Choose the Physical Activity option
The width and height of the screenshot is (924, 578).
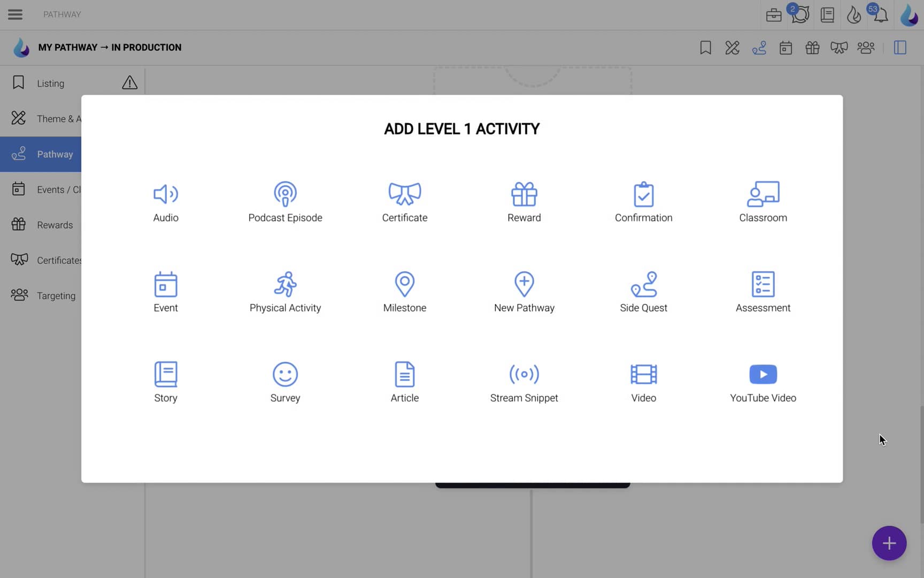click(x=285, y=292)
